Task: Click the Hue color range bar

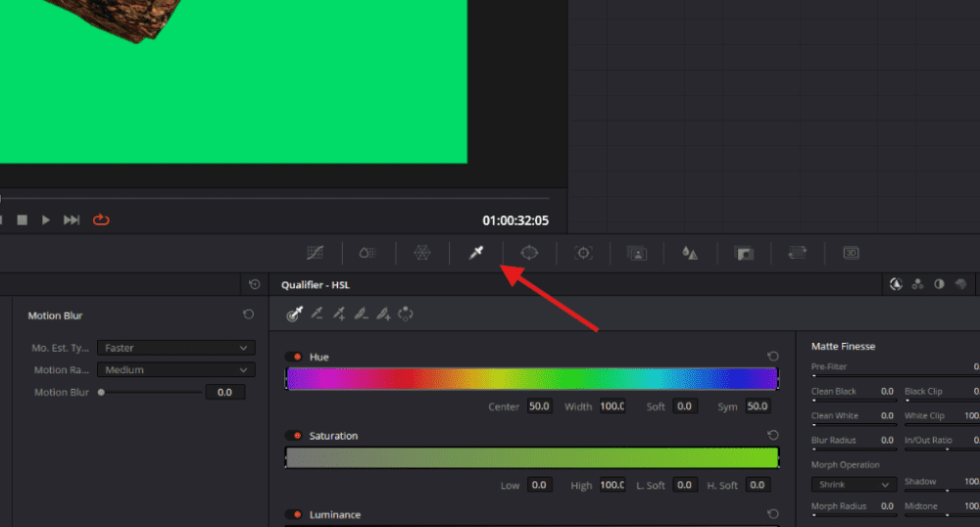Action: coord(532,379)
